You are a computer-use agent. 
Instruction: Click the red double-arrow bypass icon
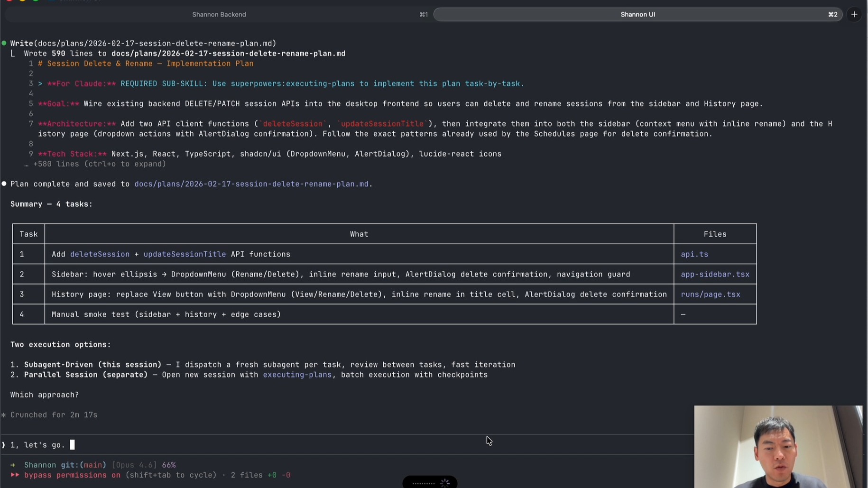15,475
